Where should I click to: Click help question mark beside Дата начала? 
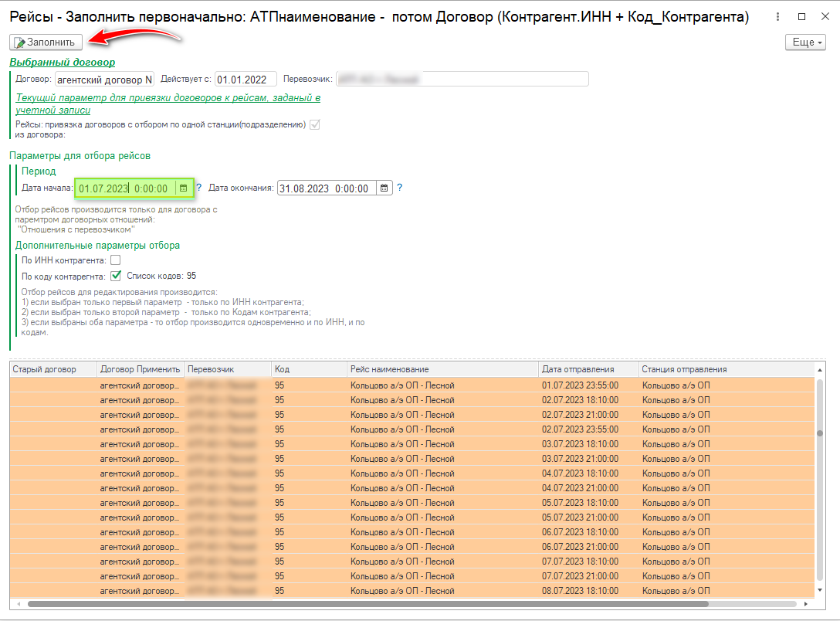(198, 188)
